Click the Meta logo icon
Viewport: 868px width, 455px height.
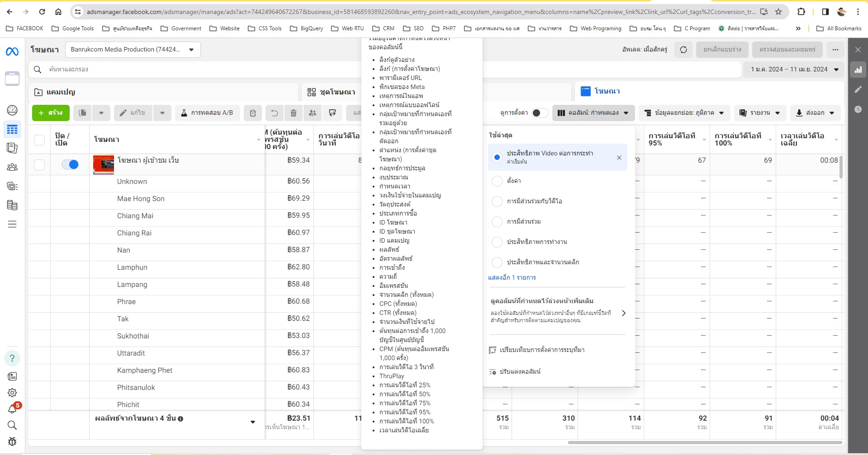click(12, 52)
